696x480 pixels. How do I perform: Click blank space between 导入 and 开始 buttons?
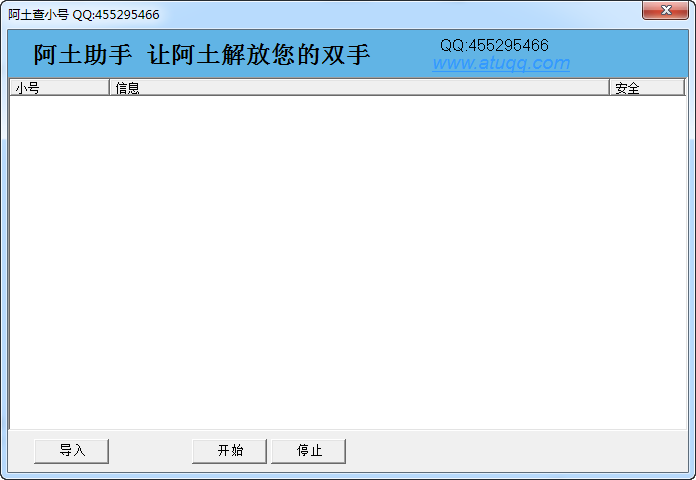pyautogui.click(x=150, y=451)
